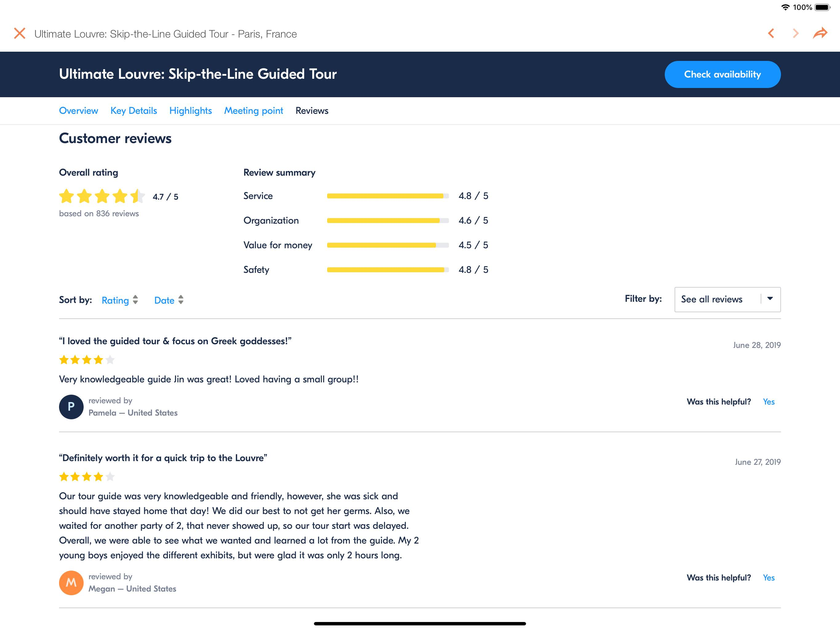Click the "4.7 / 5" overall score
This screenshot has width=840, height=630.
[x=165, y=197]
